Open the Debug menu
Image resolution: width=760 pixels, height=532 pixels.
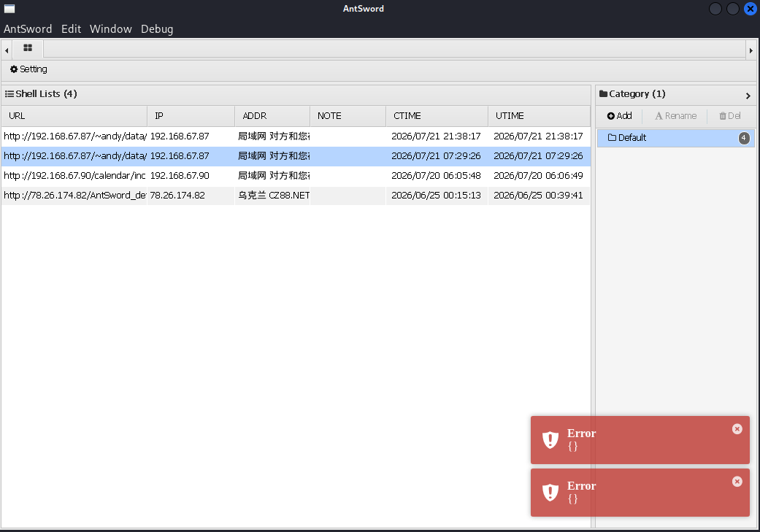tap(157, 29)
